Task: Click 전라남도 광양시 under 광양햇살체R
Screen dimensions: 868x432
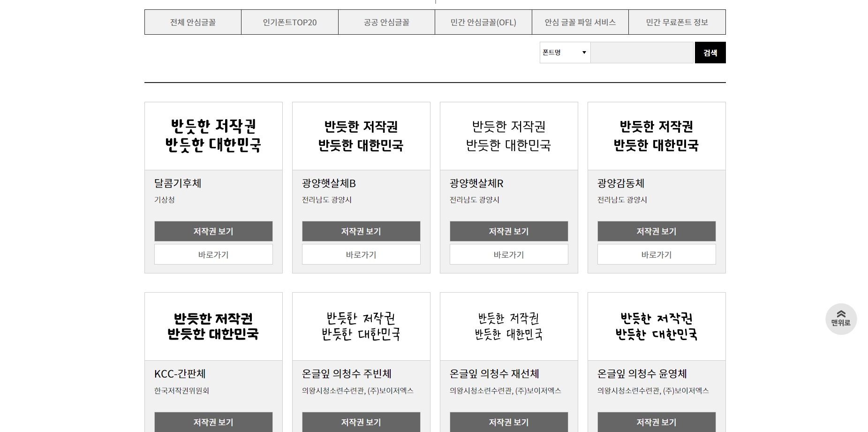Action: click(x=475, y=200)
